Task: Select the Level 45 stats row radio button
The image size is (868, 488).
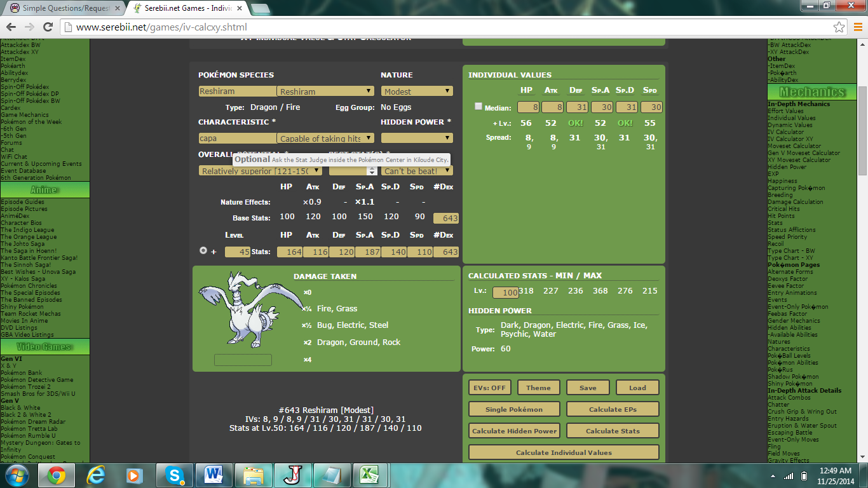Action: coord(203,251)
